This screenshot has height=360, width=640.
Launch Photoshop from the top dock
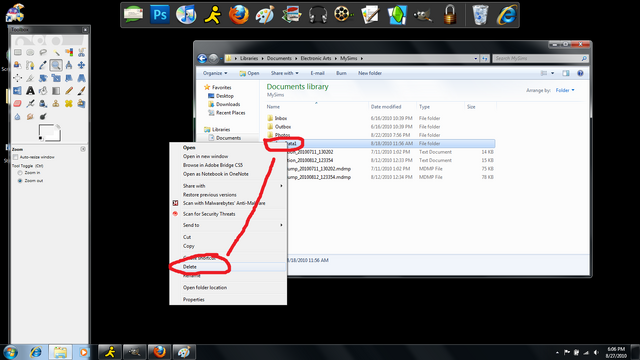160,15
